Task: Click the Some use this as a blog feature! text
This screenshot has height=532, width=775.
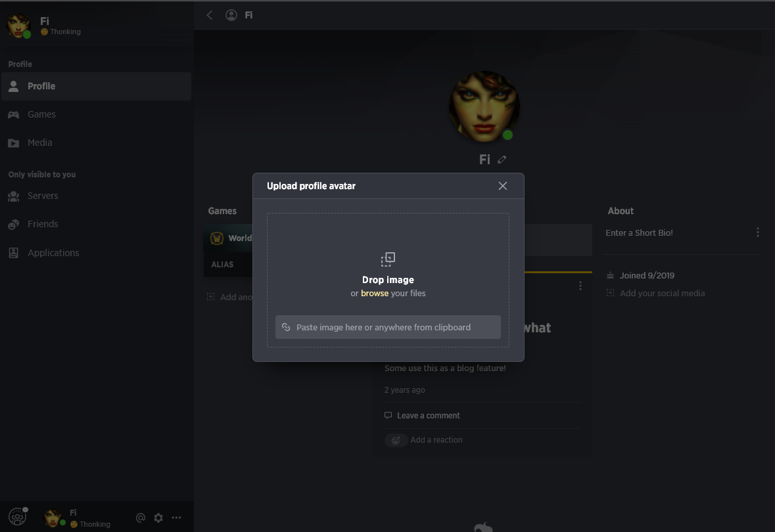Action: [x=445, y=368]
